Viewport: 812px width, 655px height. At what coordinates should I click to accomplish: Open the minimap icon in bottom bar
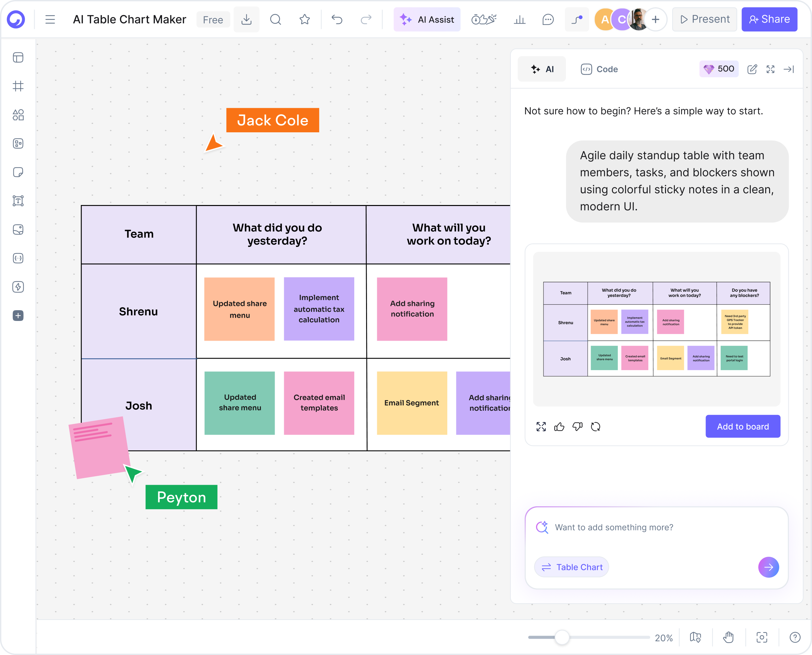695,637
